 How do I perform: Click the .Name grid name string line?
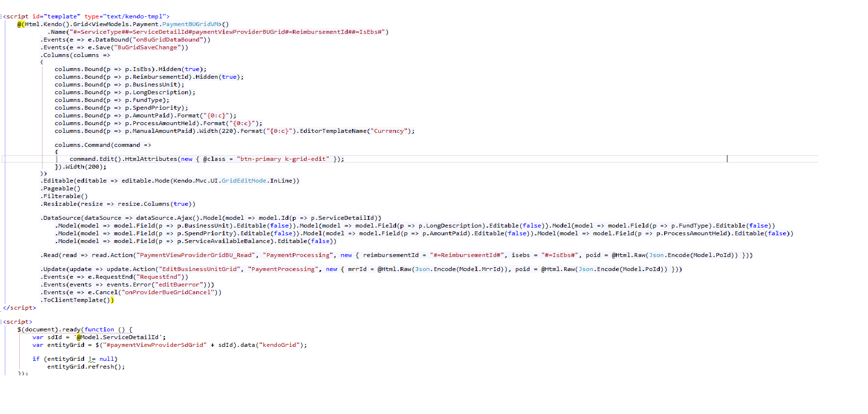point(218,32)
